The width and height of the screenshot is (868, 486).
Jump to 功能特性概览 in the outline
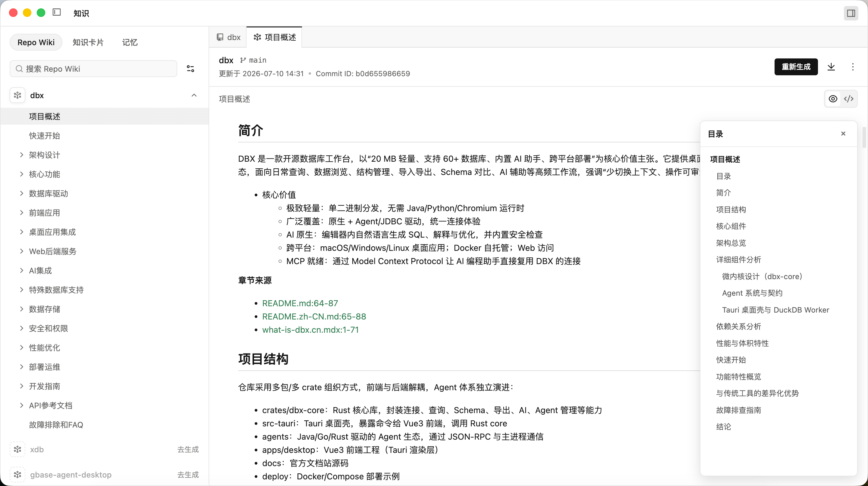click(x=739, y=377)
